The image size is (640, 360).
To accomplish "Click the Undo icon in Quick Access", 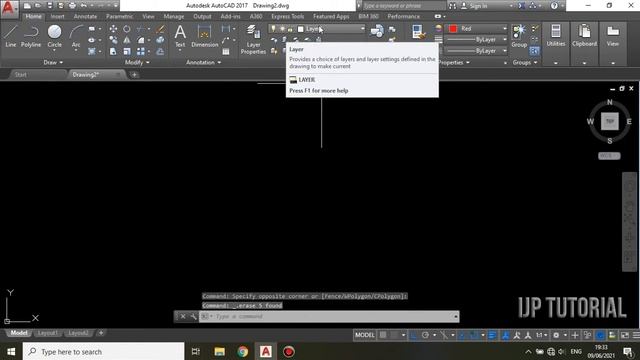I will pos(84,6).
